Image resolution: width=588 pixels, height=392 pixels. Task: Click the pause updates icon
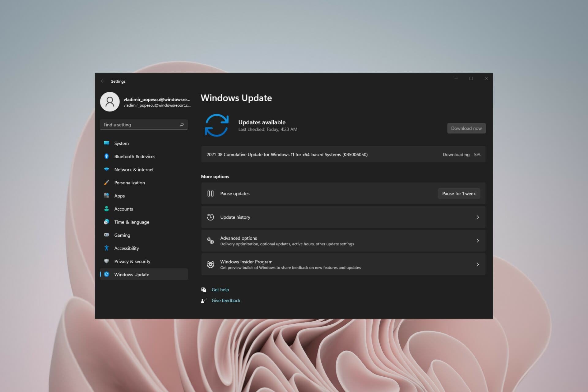coord(210,194)
